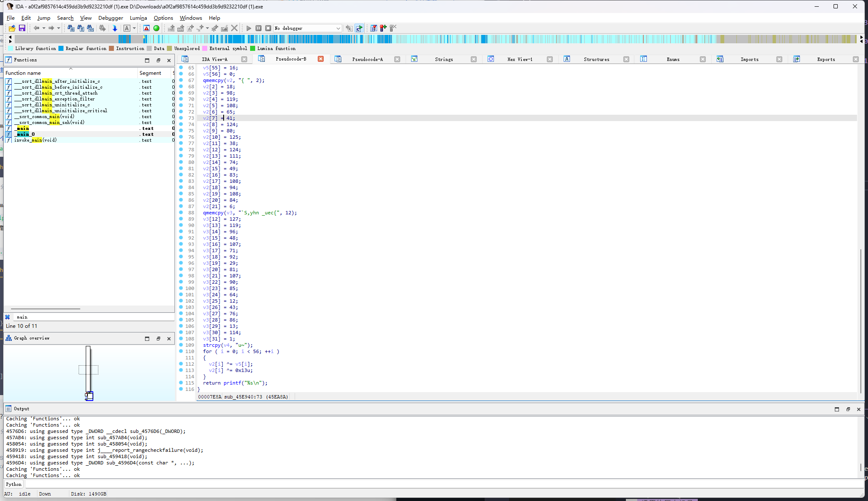Switch to the Structures tab
The height and width of the screenshot is (501, 868).
point(596,59)
